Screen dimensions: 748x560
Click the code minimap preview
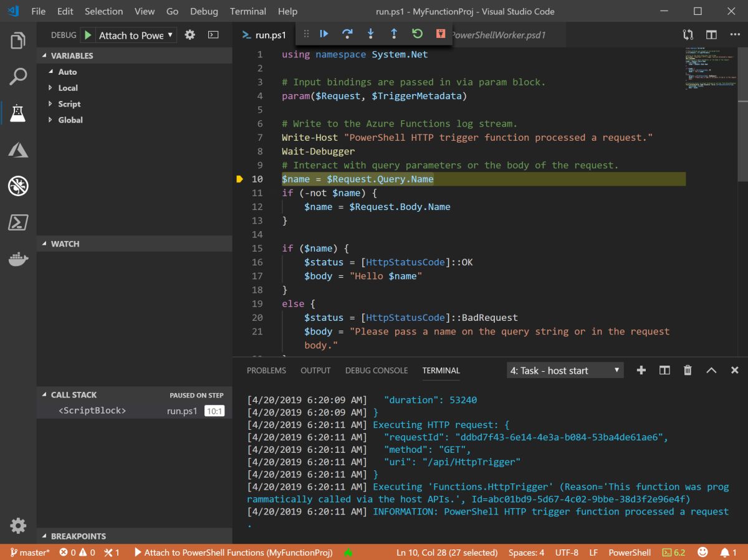click(710, 69)
